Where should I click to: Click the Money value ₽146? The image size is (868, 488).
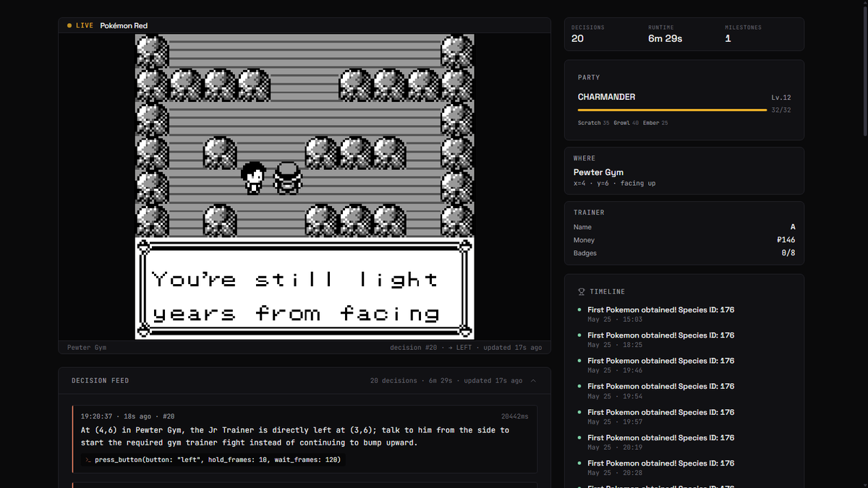coord(786,240)
